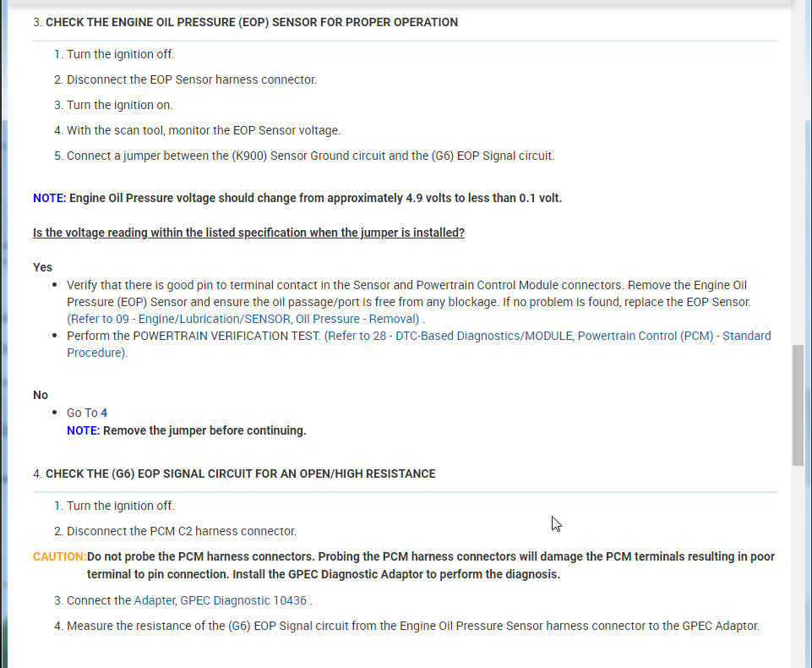Viewport: 812px width, 668px height.
Task: Click the "Disconnect the PCM C2 harness connector" step
Action: coord(181,531)
